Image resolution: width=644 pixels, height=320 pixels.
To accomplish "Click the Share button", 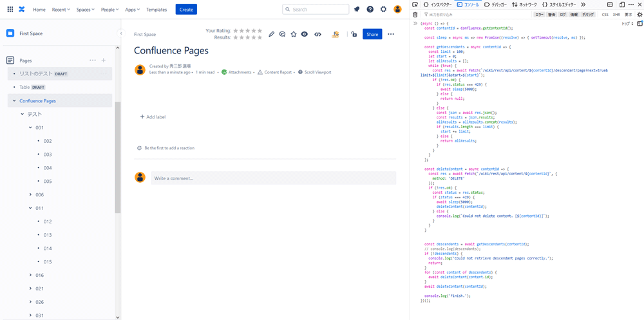I will [x=372, y=35].
